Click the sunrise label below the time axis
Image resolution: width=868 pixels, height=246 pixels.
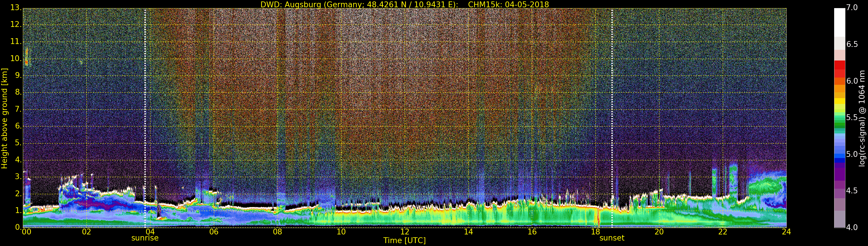145,238
